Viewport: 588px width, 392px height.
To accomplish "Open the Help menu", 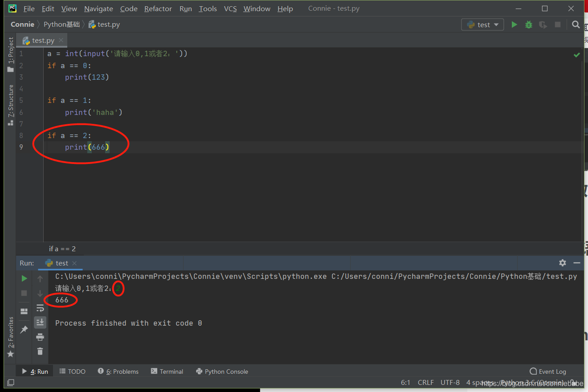I will click(x=285, y=9).
